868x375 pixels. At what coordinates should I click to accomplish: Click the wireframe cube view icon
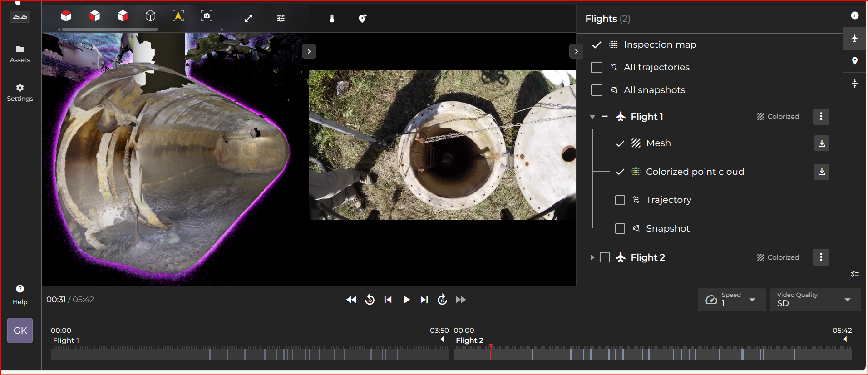(x=150, y=16)
